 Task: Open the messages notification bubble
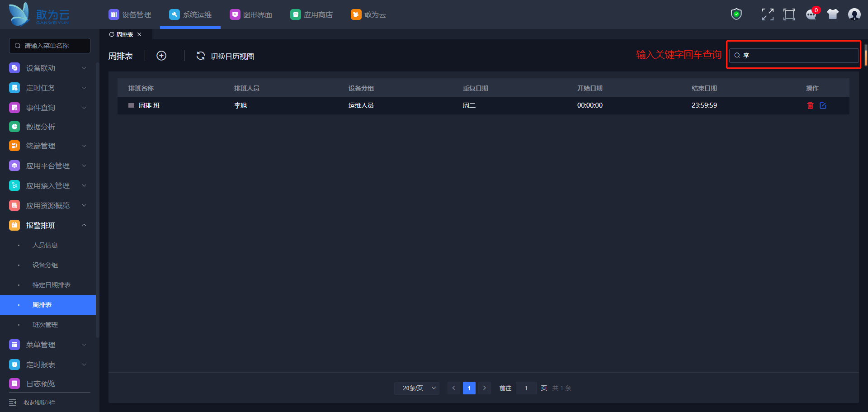tap(811, 14)
